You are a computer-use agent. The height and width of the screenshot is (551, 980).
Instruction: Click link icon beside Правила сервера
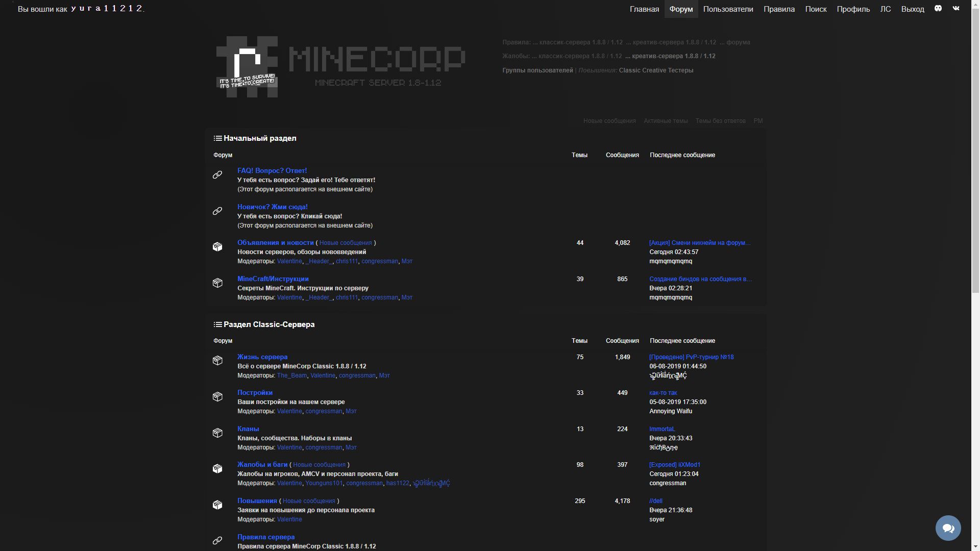tap(217, 541)
